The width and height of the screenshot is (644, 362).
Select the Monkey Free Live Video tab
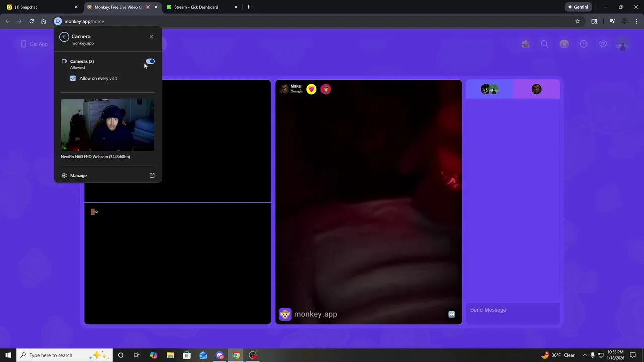(x=122, y=7)
